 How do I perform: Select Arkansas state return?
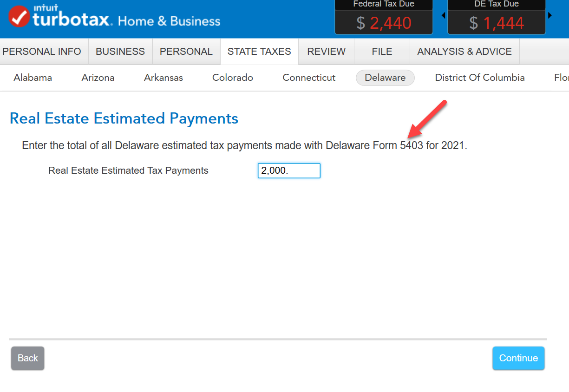(x=164, y=78)
